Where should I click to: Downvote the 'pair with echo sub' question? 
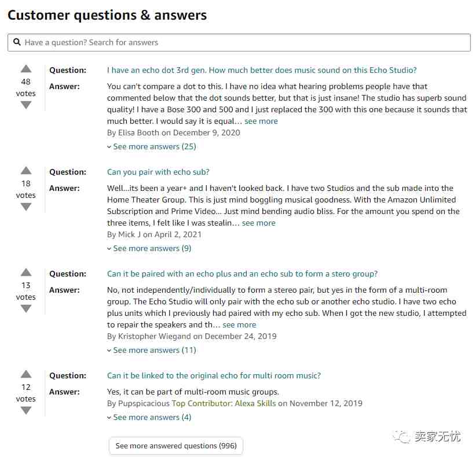point(26,207)
